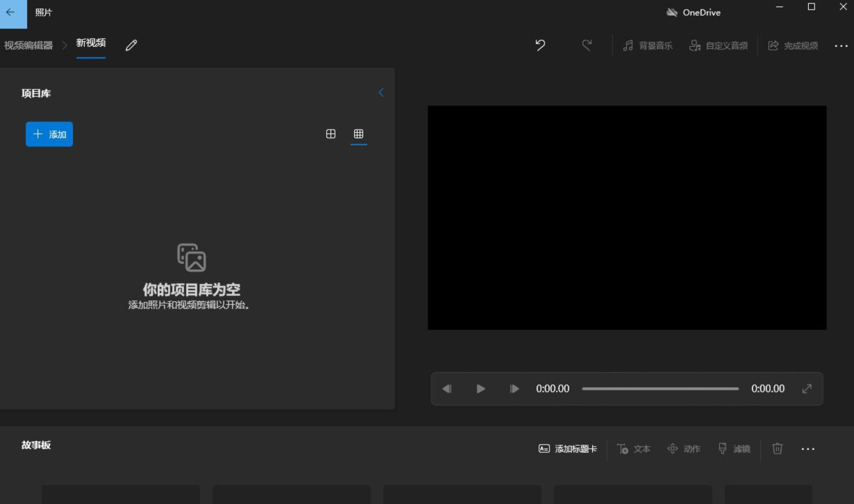Click the current time 0:00.00 on the left
The image size is (854, 504).
pos(553,389)
